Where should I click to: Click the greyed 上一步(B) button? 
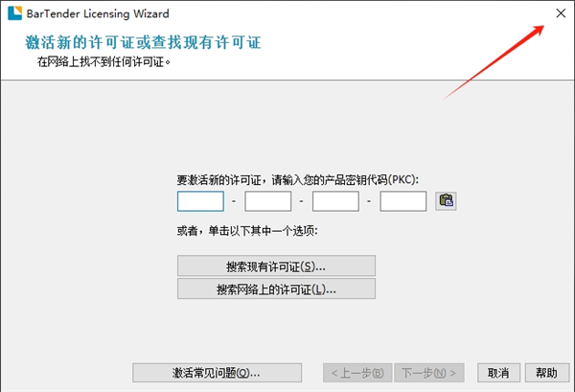357,373
